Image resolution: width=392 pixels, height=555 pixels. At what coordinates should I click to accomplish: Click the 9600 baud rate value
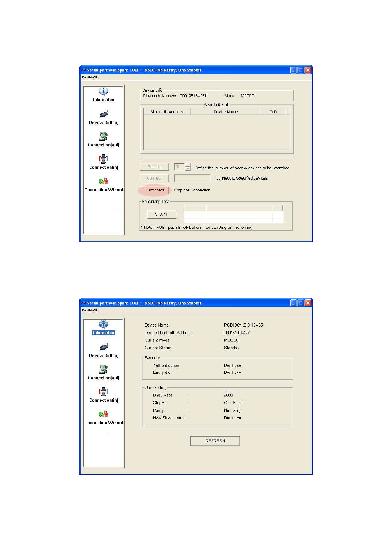pyautogui.click(x=228, y=395)
